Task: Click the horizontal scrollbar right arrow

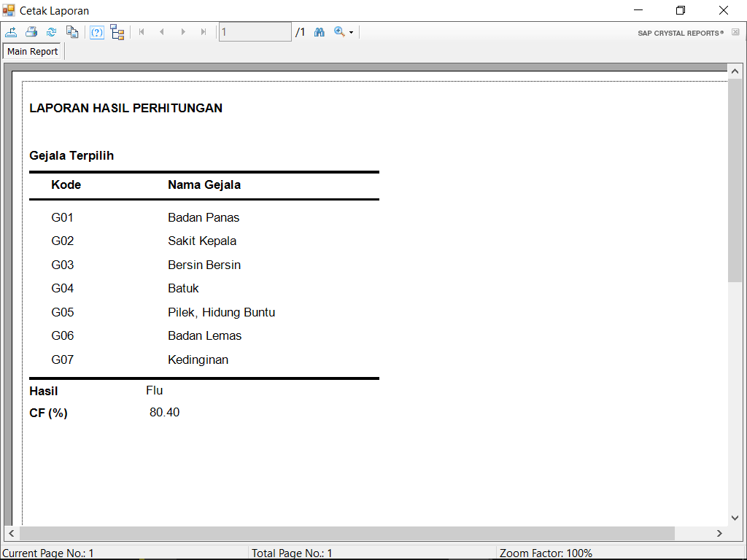Action: 719,534
